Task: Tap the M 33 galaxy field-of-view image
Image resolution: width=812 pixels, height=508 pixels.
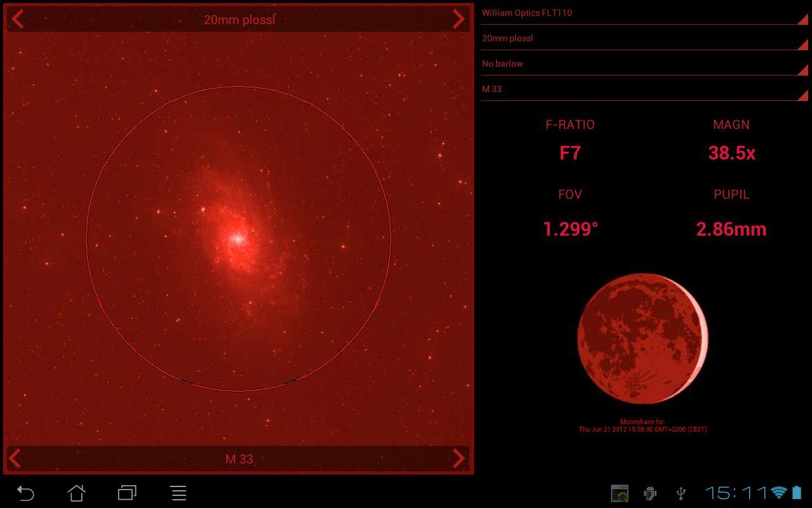Action: click(239, 239)
